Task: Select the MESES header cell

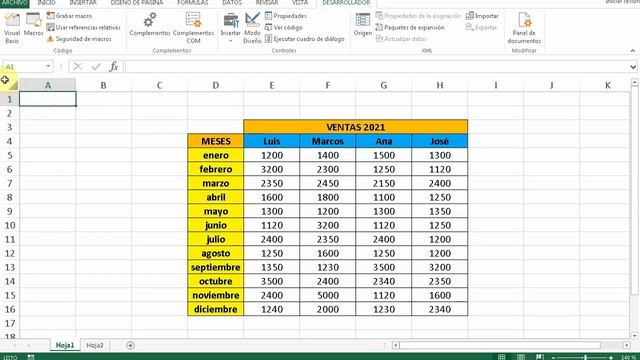Action: point(216,141)
